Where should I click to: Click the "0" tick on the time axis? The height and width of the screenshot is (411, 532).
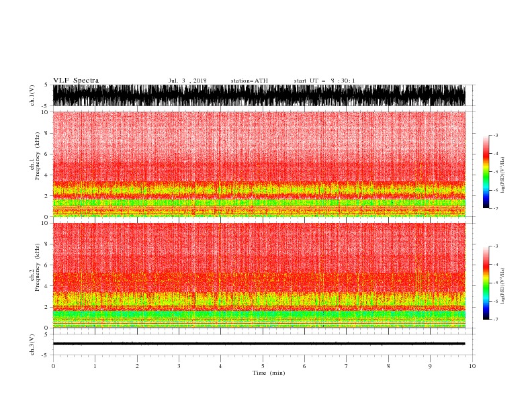(x=53, y=366)
